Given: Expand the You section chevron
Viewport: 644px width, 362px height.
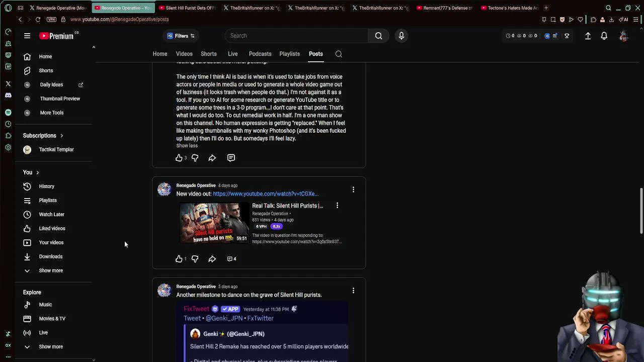Looking at the screenshot, I should (x=37, y=172).
